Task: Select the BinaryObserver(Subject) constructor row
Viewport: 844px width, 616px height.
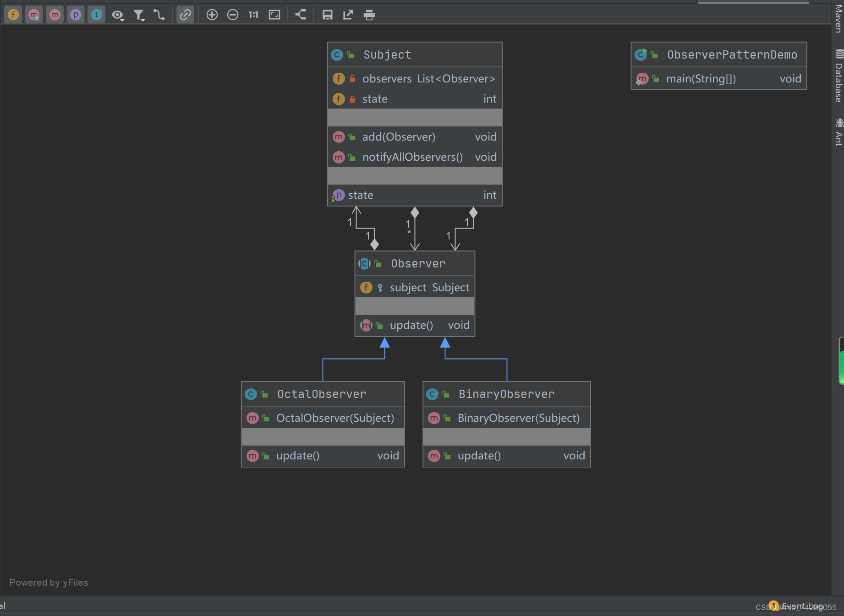Action: tap(507, 418)
